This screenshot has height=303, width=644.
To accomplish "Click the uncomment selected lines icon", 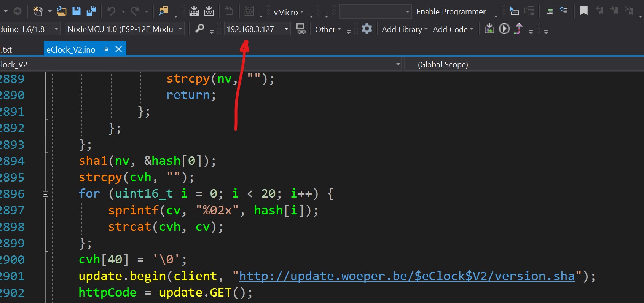I will pyautogui.click(x=564, y=11).
